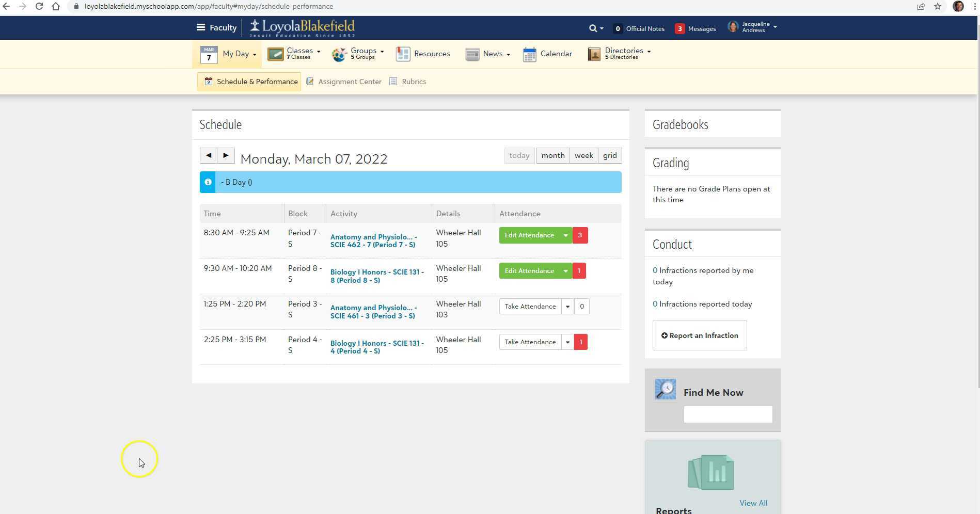
Task: Click the Loyola Blakefield logo
Action: pos(301,27)
